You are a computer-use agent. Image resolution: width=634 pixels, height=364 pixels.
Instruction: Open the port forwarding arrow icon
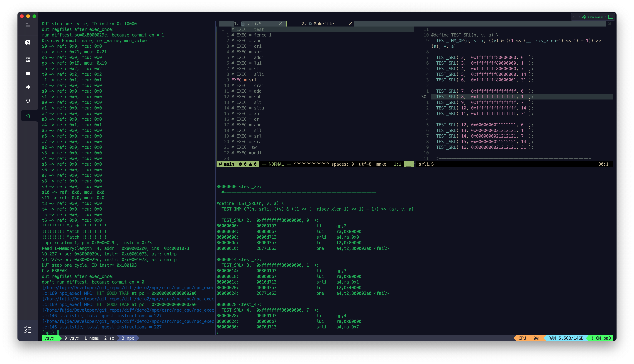coord(28,87)
